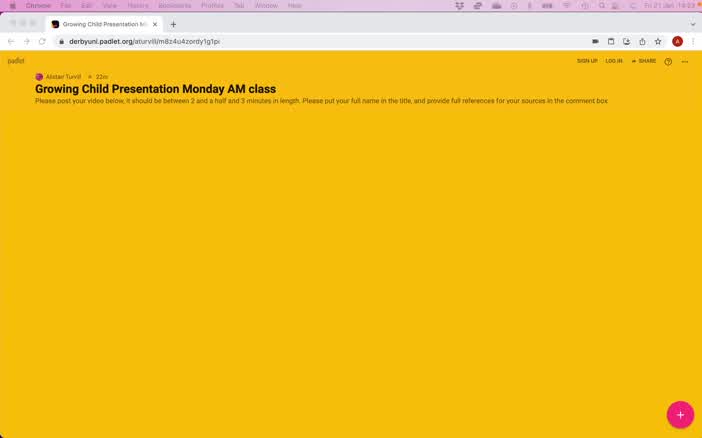This screenshot has height=438, width=702.
Task: Open the Bookmarks menu
Action: 175,5
